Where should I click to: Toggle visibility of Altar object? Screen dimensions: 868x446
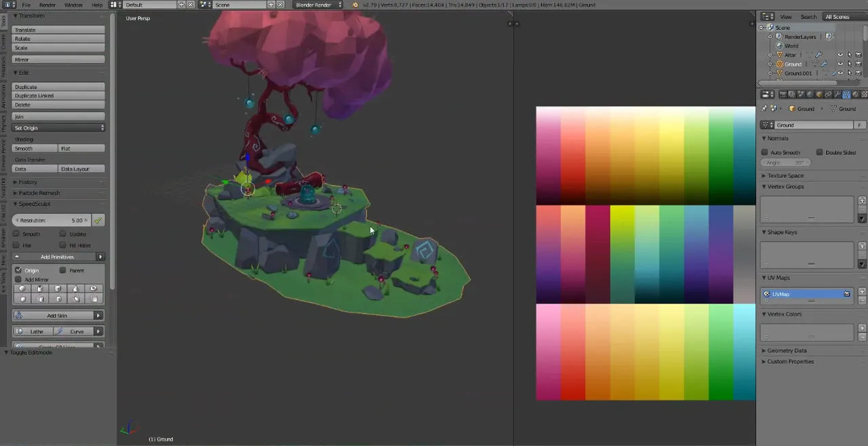(840, 55)
